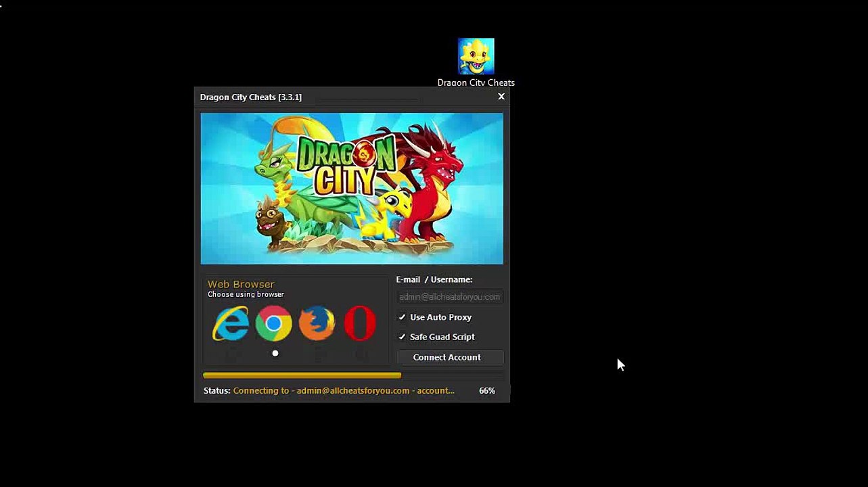The image size is (868, 487).
Task: Click the 'Dragon City Cheats [3.3.1]' window title
Action: (x=251, y=97)
